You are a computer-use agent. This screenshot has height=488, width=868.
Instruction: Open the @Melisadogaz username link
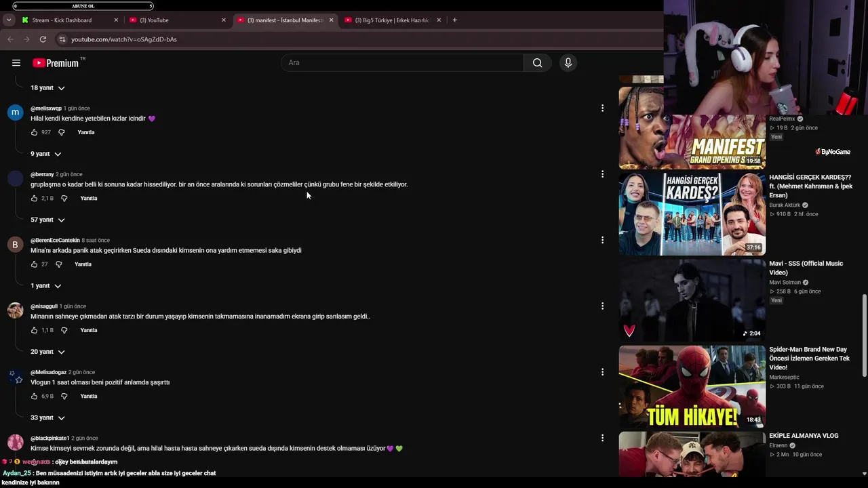click(48, 372)
